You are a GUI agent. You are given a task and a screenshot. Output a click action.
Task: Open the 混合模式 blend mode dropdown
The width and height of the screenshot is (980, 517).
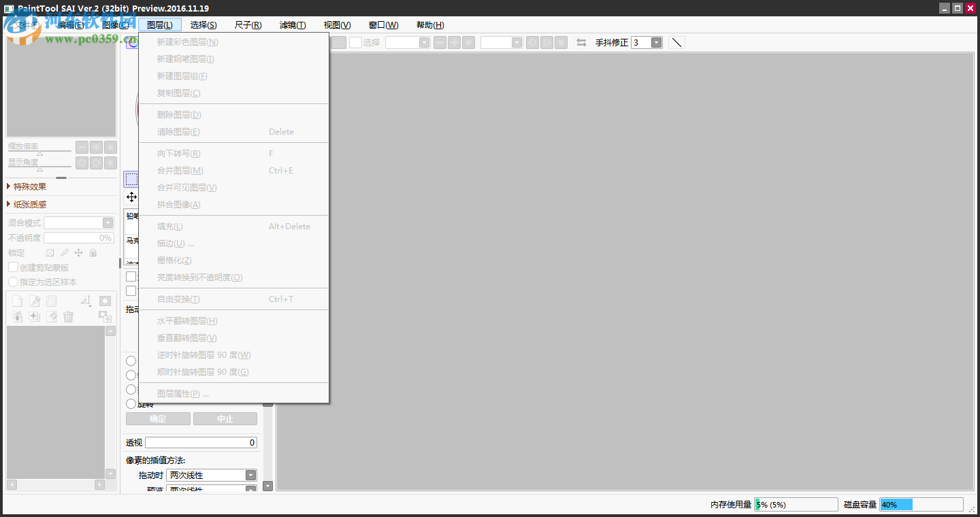click(x=107, y=222)
